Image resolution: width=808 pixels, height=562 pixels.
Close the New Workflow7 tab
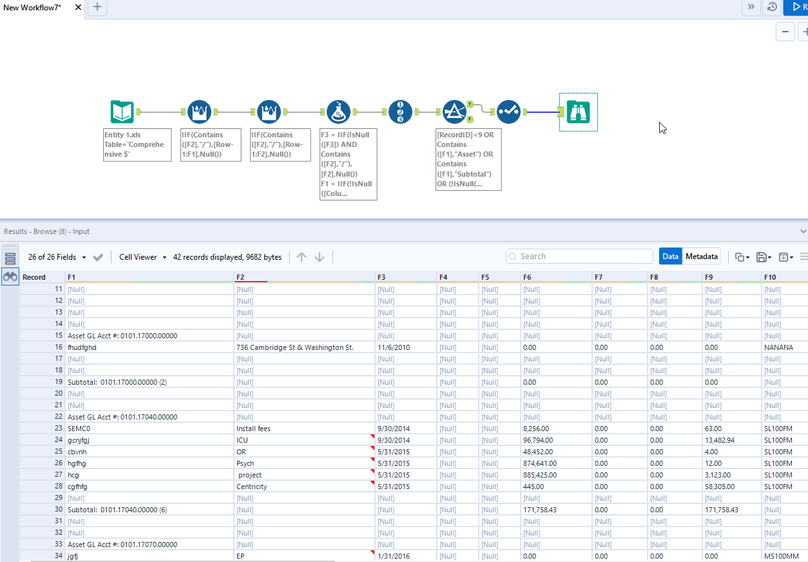[78, 7]
